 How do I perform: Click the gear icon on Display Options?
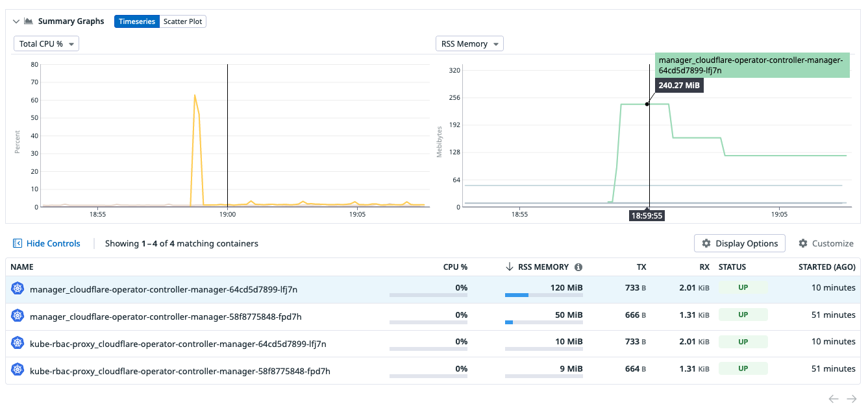coord(706,243)
